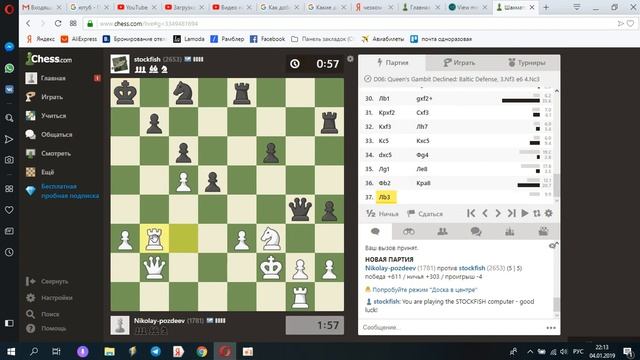Open the Яндекс bookmark

tap(41, 39)
